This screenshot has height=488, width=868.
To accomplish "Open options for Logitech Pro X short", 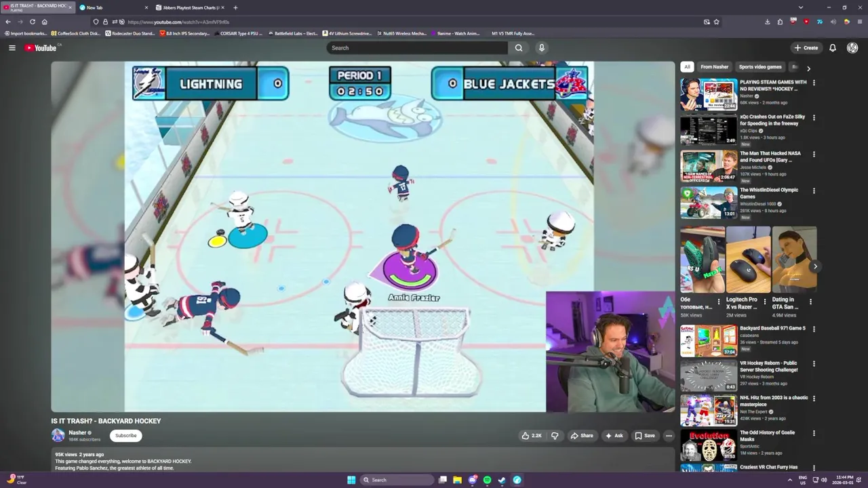I will (x=765, y=302).
